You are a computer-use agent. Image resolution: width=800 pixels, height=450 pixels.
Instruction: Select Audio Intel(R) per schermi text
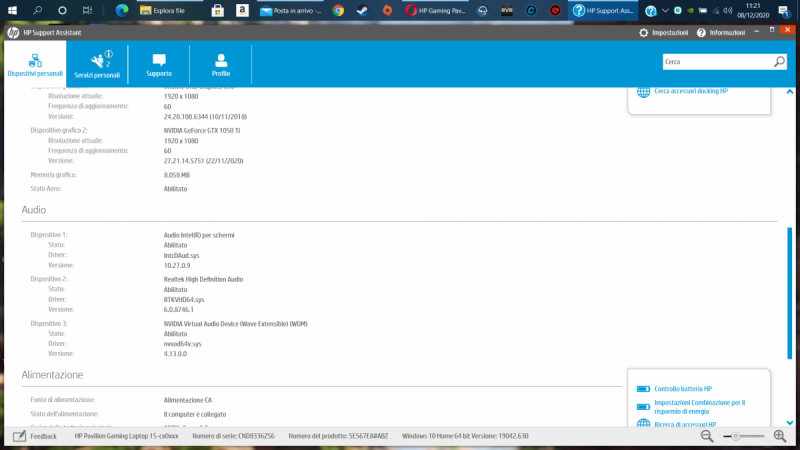click(x=199, y=235)
